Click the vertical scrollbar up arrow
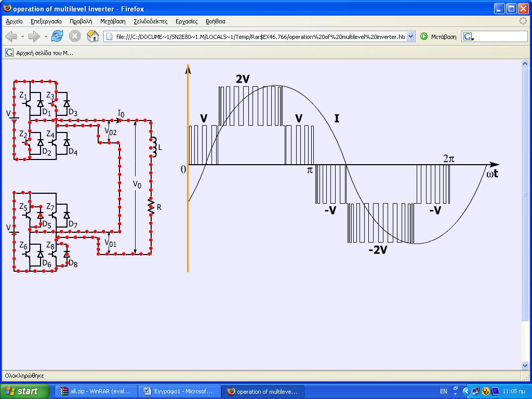 525,63
